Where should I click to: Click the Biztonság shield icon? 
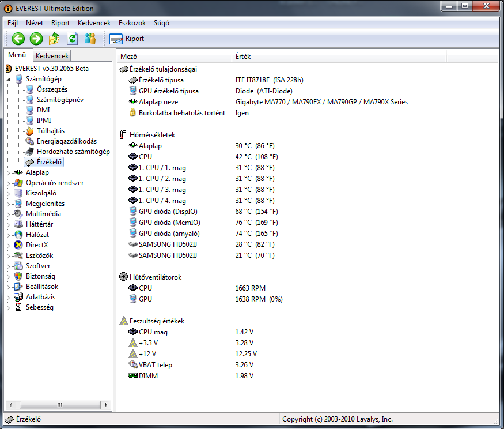pyautogui.click(x=18, y=276)
